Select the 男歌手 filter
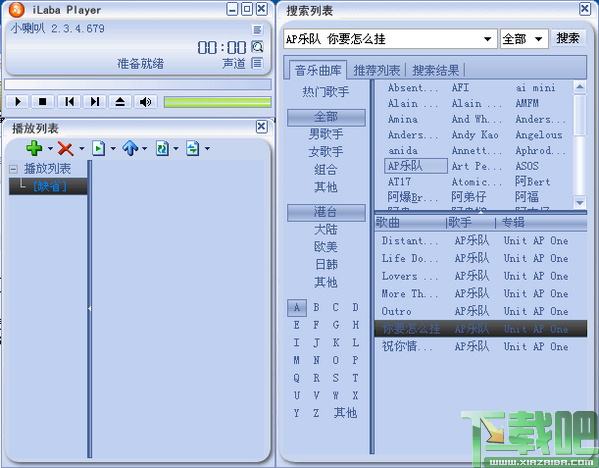This screenshot has width=599, height=468. click(326, 134)
